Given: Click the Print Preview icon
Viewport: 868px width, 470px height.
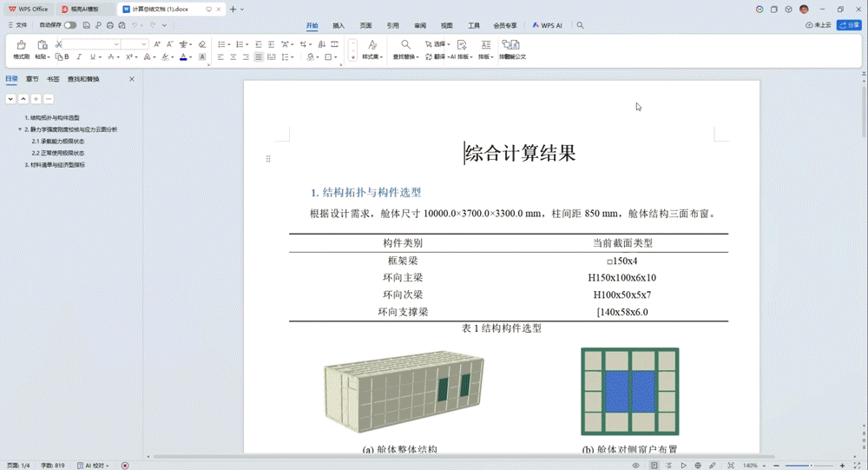Looking at the screenshot, I should click(x=122, y=25).
